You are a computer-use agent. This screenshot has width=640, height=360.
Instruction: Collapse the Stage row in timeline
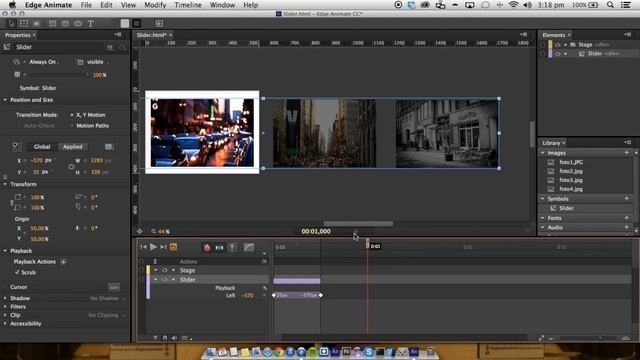(x=156, y=270)
